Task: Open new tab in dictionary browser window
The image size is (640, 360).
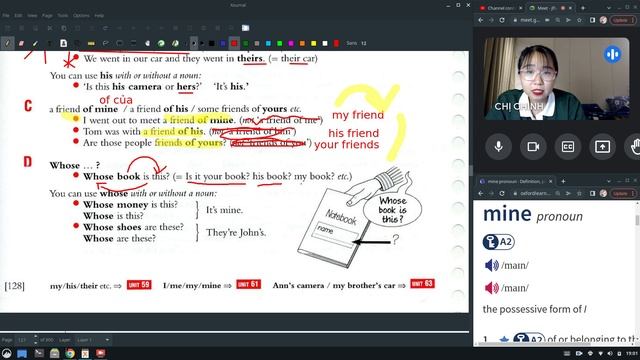Action: click(x=563, y=181)
